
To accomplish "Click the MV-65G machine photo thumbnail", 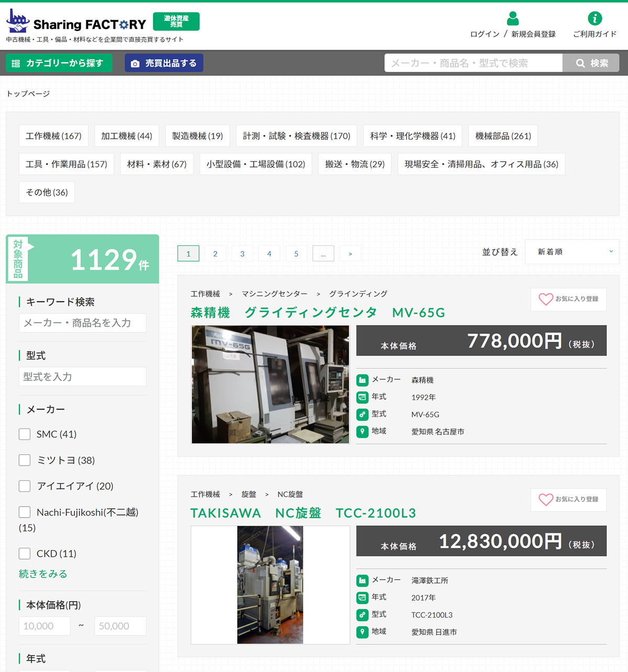I will (271, 385).
